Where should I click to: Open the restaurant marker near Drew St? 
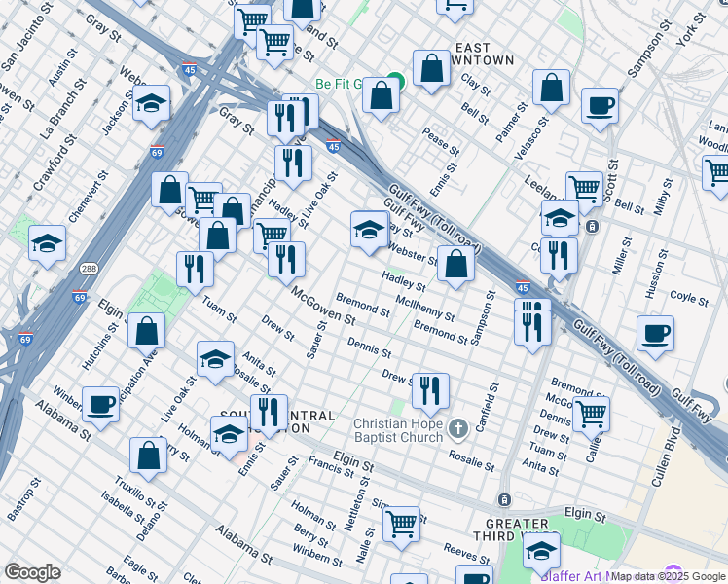pos(430,392)
